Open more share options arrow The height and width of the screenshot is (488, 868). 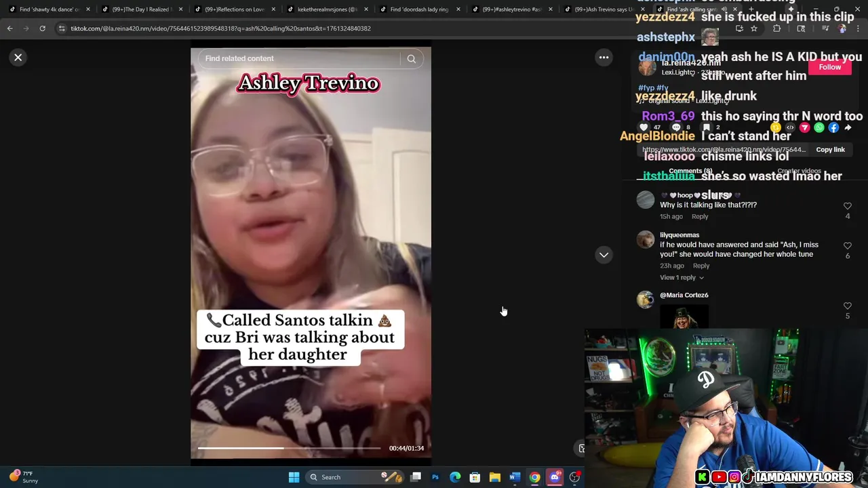pyautogui.click(x=848, y=127)
